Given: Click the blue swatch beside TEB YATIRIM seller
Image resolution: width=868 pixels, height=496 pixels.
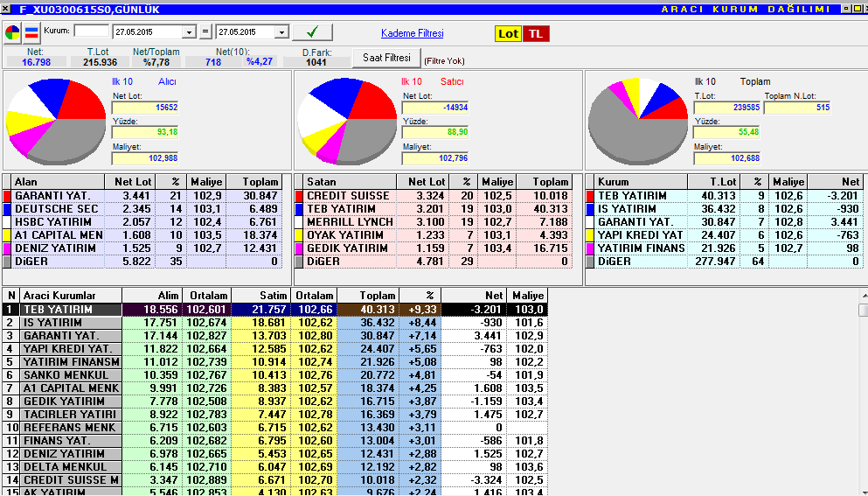Looking at the screenshot, I should pyautogui.click(x=299, y=209).
